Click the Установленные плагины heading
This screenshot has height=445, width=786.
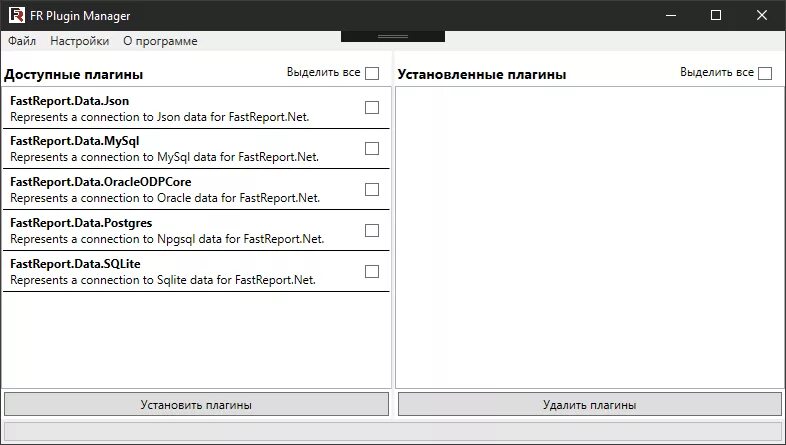482,75
